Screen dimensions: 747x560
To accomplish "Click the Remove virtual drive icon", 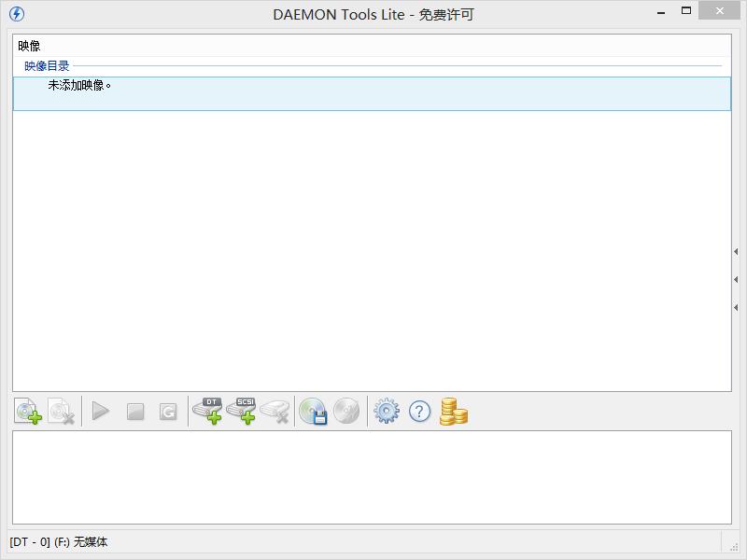I will click(275, 412).
